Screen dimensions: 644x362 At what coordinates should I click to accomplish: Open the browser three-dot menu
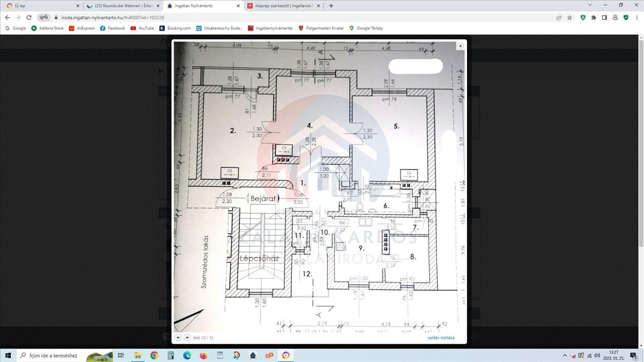point(636,17)
